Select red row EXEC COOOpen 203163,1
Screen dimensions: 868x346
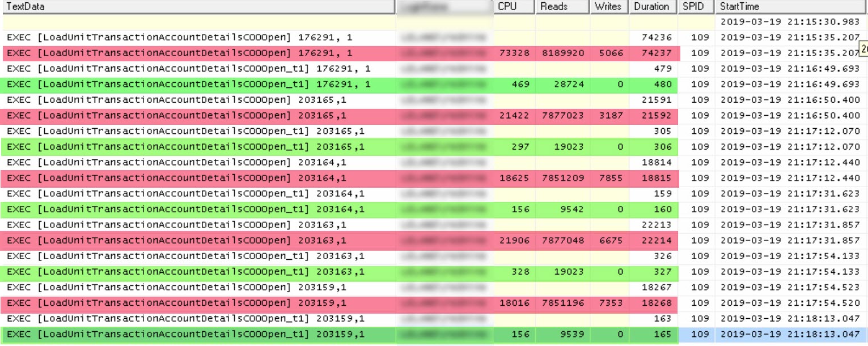point(340,240)
